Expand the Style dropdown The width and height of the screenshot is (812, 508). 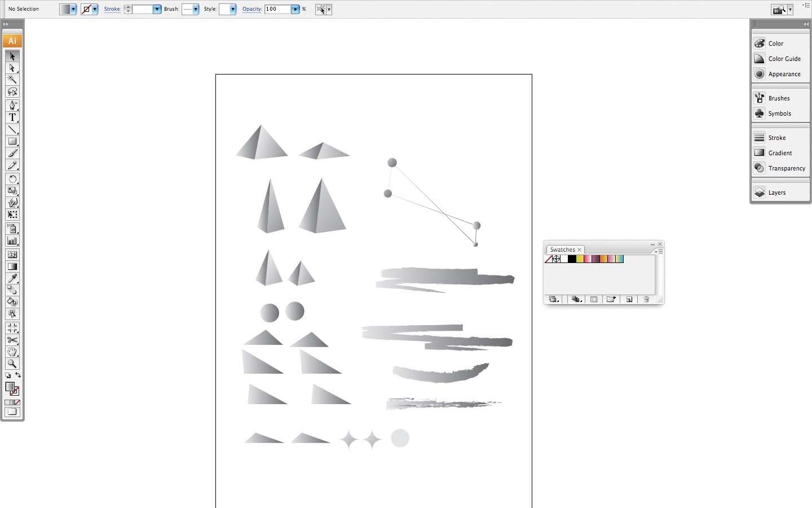[232, 9]
